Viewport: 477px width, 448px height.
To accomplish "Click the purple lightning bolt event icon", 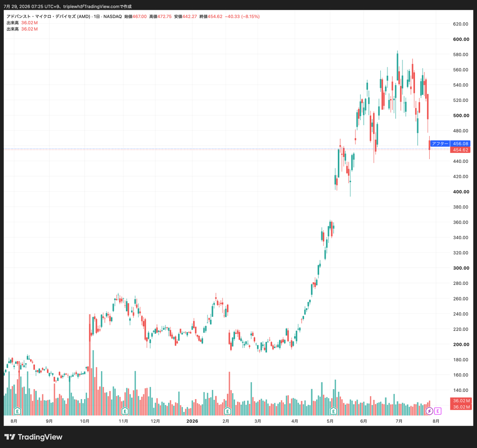I will click(429, 411).
